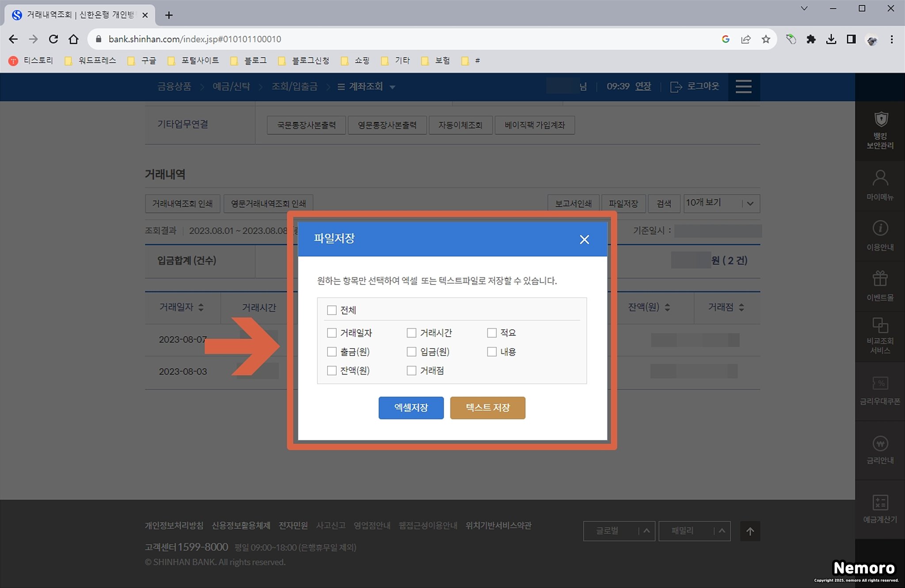Select the 예금/신탁 breadcrumb menu item
Image resolution: width=905 pixels, height=588 pixels.
tap(231, 87)
